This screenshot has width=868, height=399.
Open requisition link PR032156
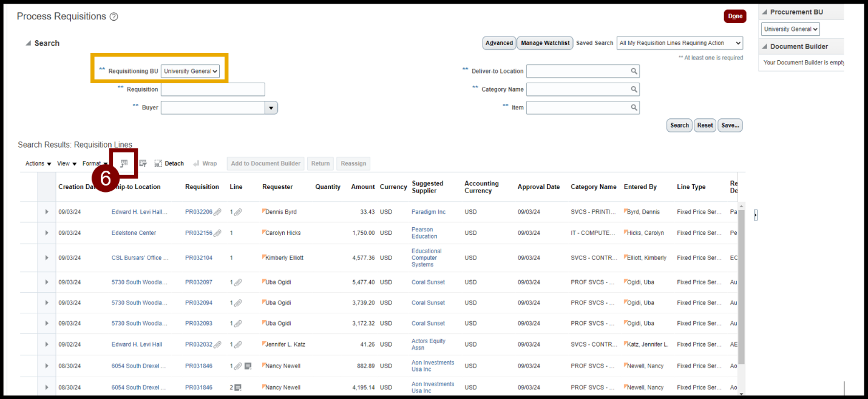click(198, 233)
